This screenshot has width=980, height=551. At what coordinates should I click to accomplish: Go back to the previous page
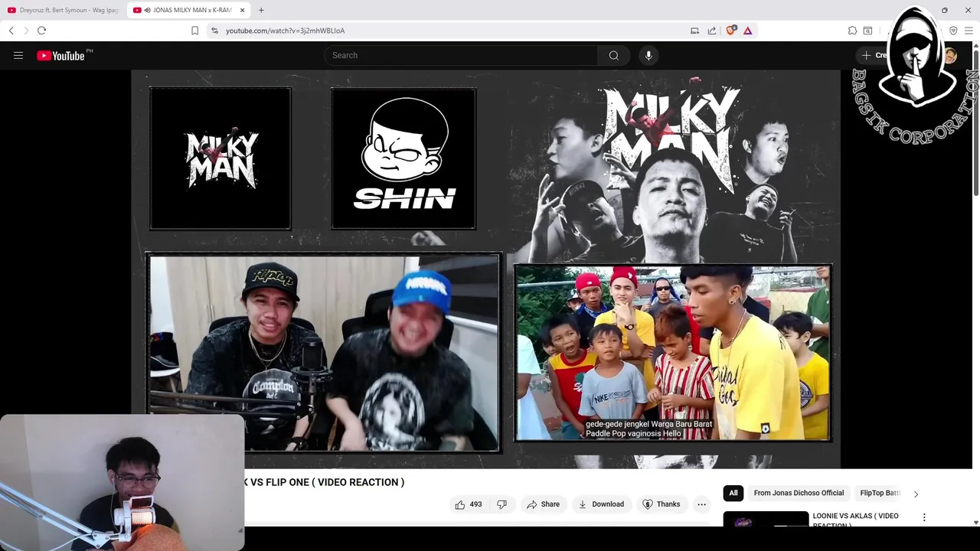(11, 31)
